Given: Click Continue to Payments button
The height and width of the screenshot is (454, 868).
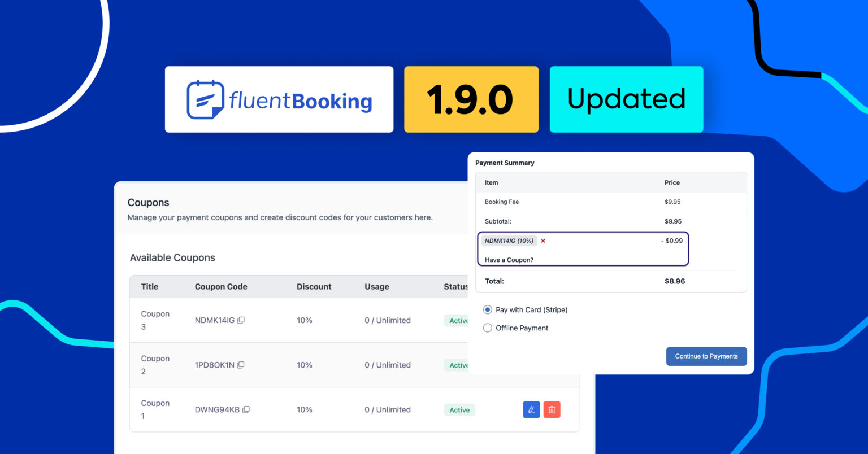Looking at the screenshot, I should (706, 356).
